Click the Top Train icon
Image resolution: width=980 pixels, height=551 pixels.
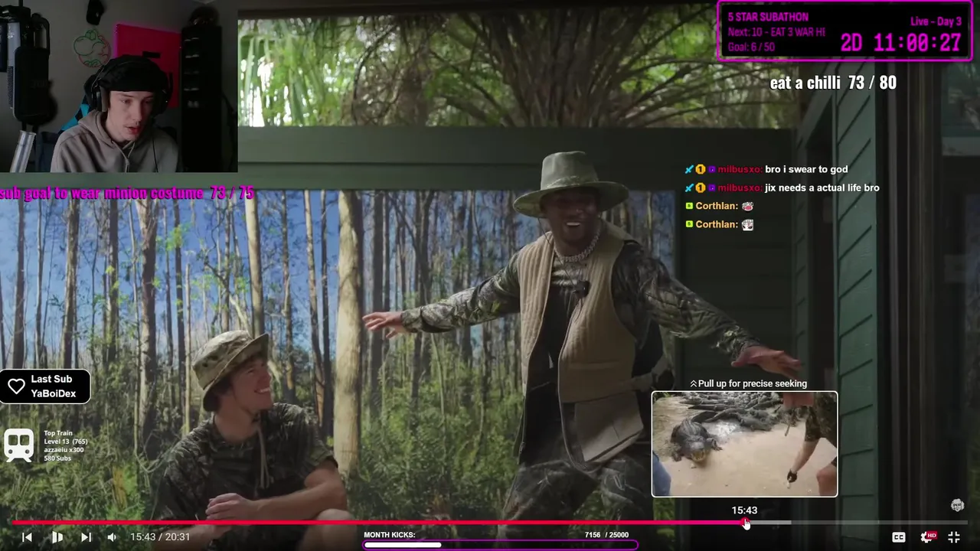18,445
